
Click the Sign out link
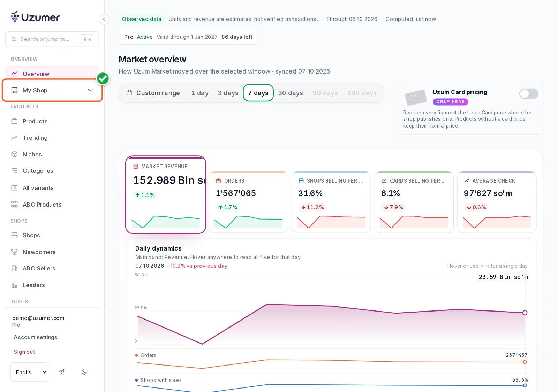(x=24, y=352)
